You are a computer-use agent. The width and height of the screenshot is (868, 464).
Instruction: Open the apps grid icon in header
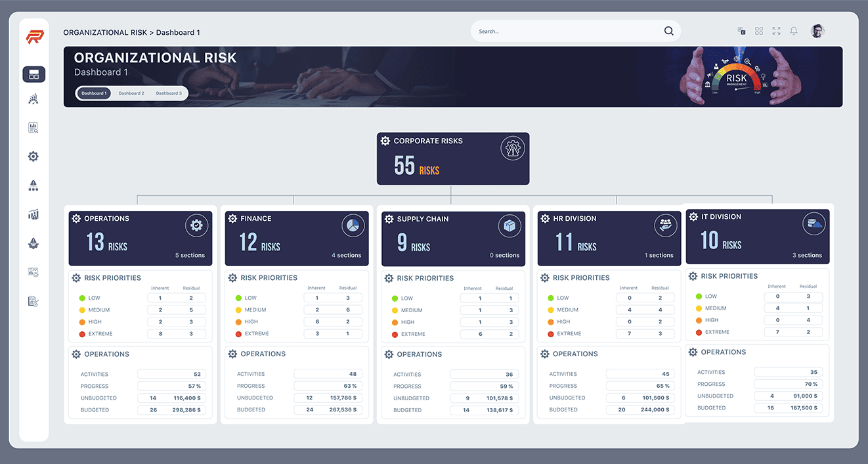(759, 31)
